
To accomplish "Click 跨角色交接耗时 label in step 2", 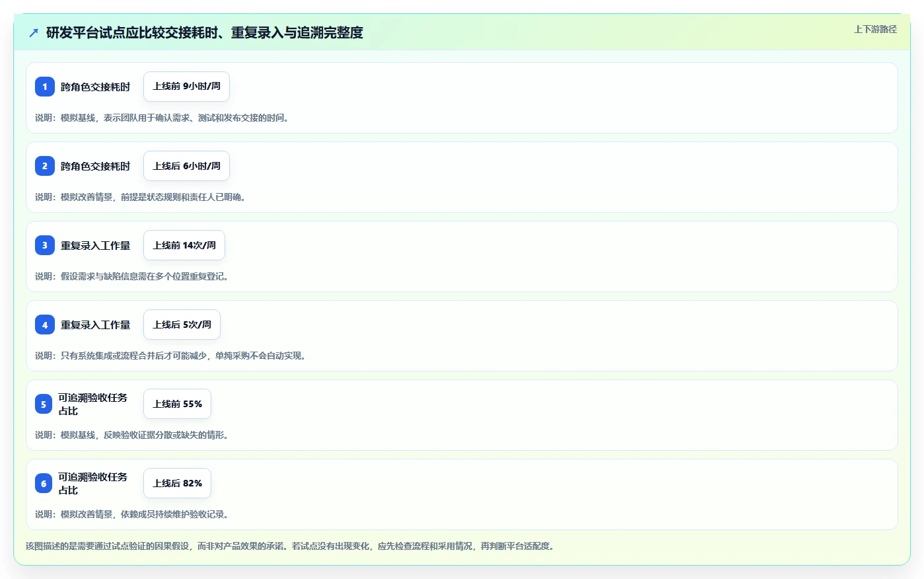I will [x=95, y=166].
